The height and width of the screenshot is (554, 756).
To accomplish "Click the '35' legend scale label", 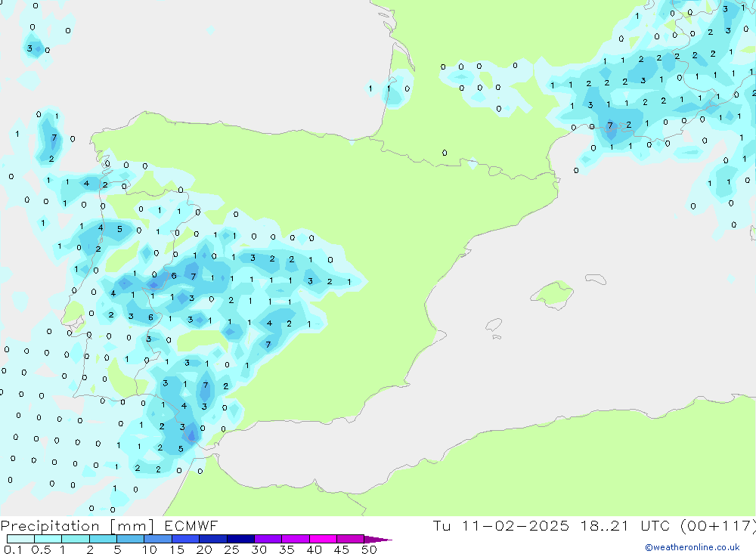I will coord(287,549).
